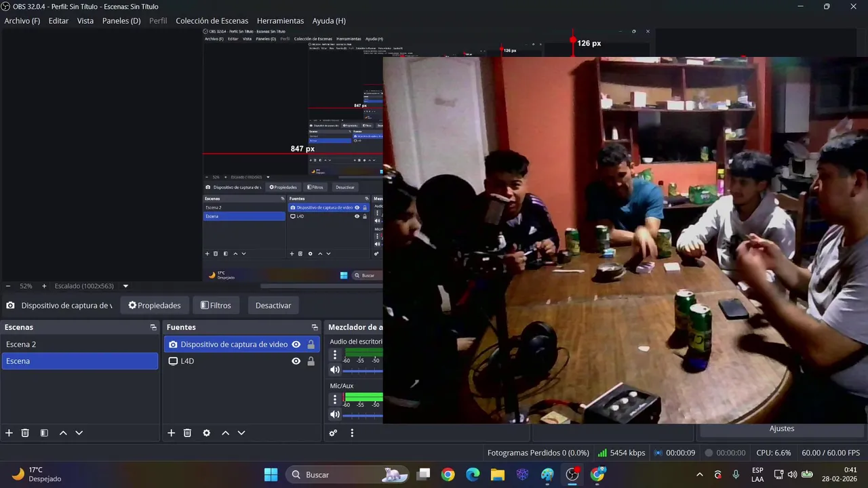Open the Editar menu

click(58, 21)
